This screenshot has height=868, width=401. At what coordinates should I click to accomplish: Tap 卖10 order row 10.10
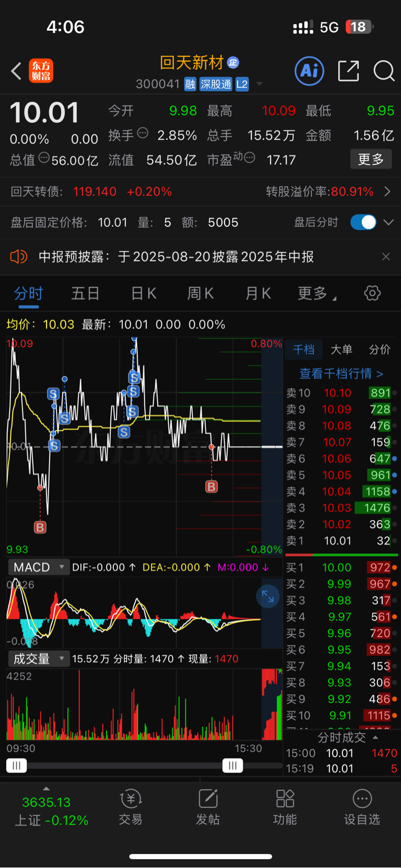click(341, 393)
